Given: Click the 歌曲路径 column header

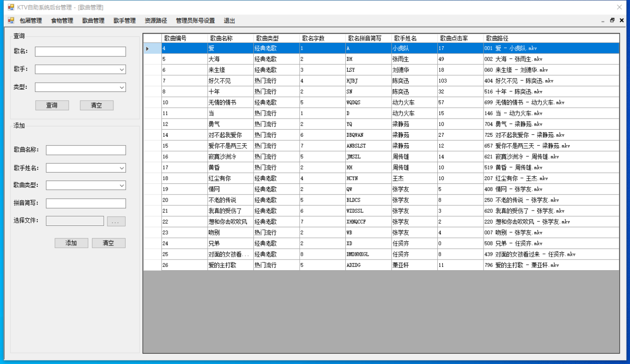Looking at the screenshot, I should [551, 38].
